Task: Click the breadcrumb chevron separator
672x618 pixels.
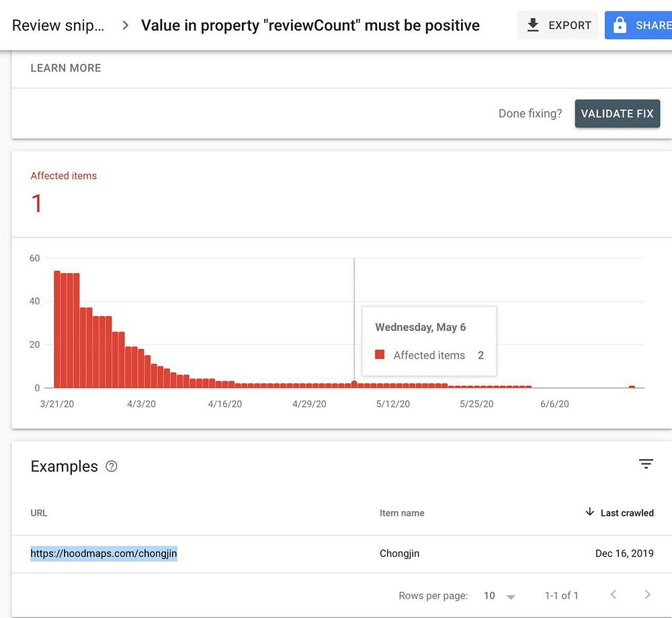Action: coord(125,26)
